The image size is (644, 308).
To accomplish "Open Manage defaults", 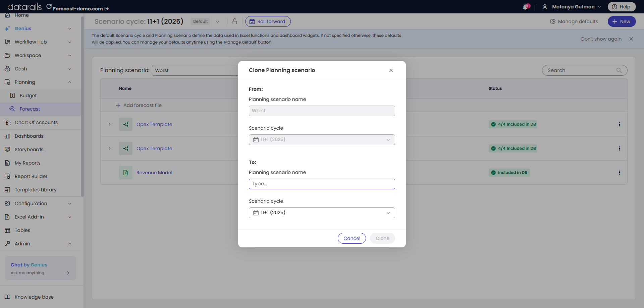I will (574, 21).
